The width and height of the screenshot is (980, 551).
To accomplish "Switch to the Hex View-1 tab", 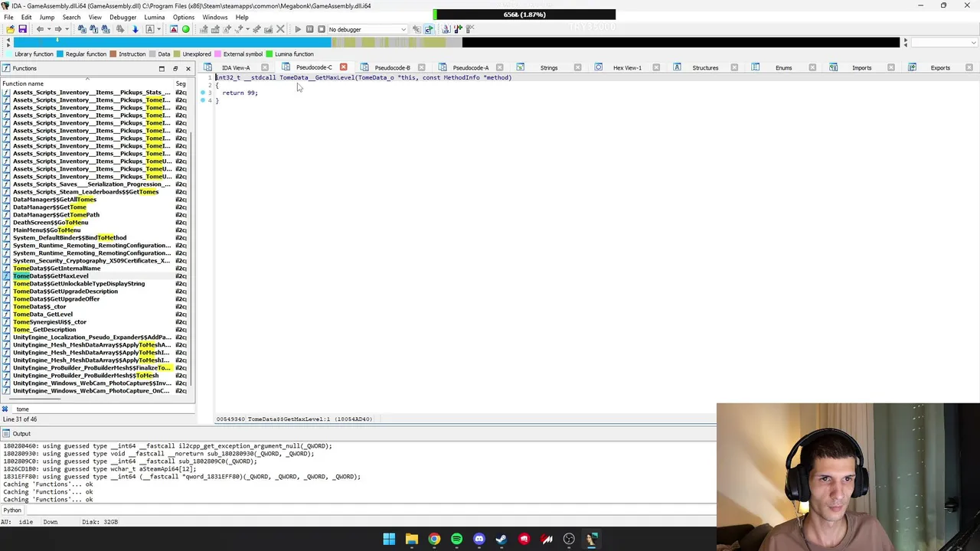I will click(x=627, y=67).
